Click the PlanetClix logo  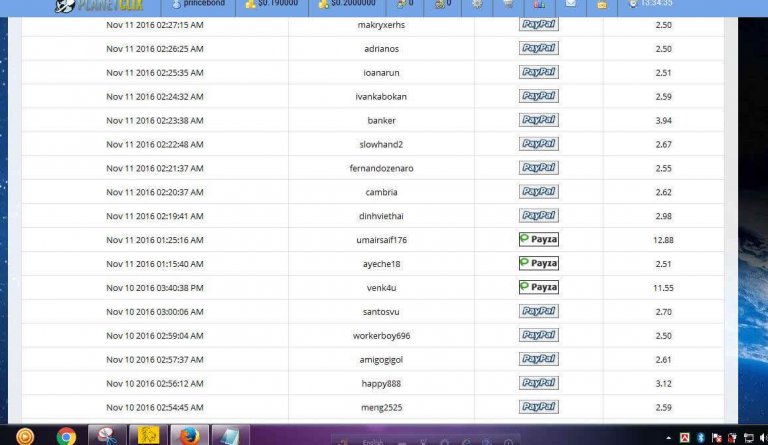click(x=93, y=5)
